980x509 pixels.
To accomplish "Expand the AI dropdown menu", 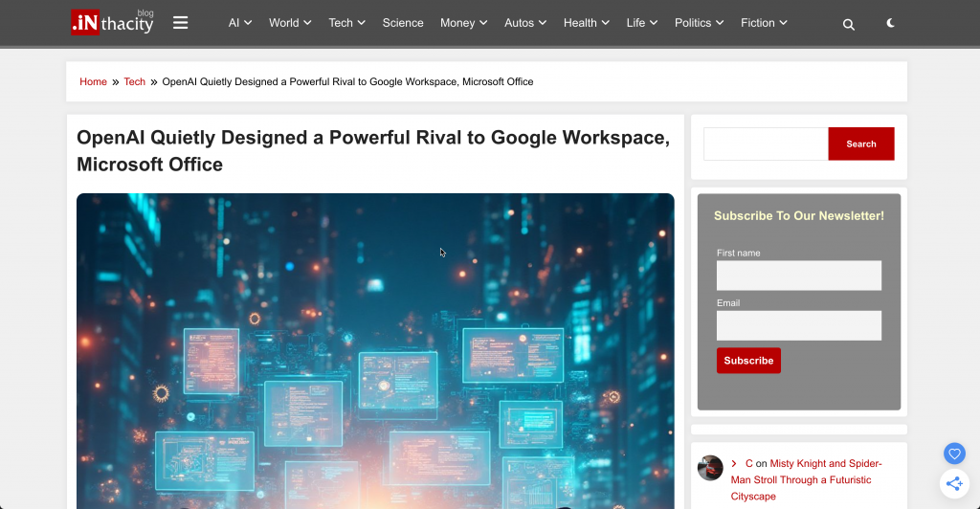I will [239, 23].
